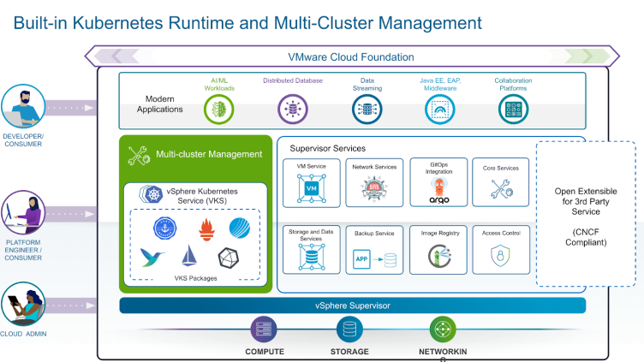Image resolution: width=644 pixels, height=362 pixels.
Task: Click the Data Streaming icon
Action: pyautogui.click(x=367, y=110)
